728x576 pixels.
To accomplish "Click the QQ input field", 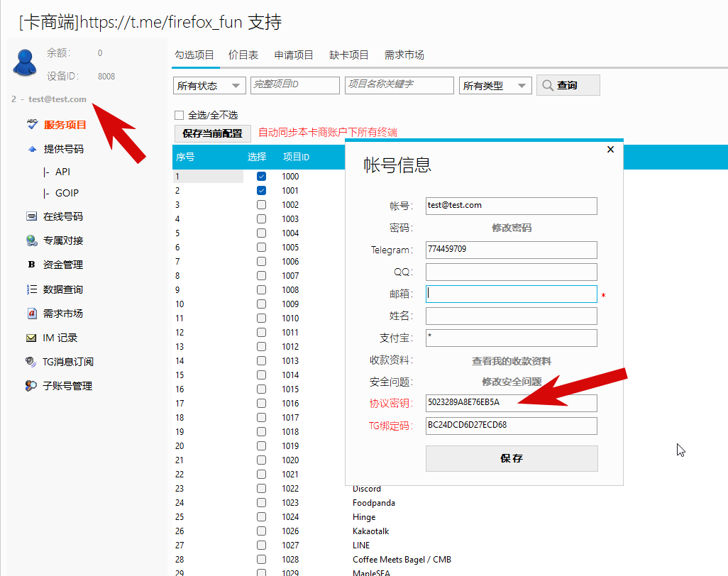I will [511, 272].
